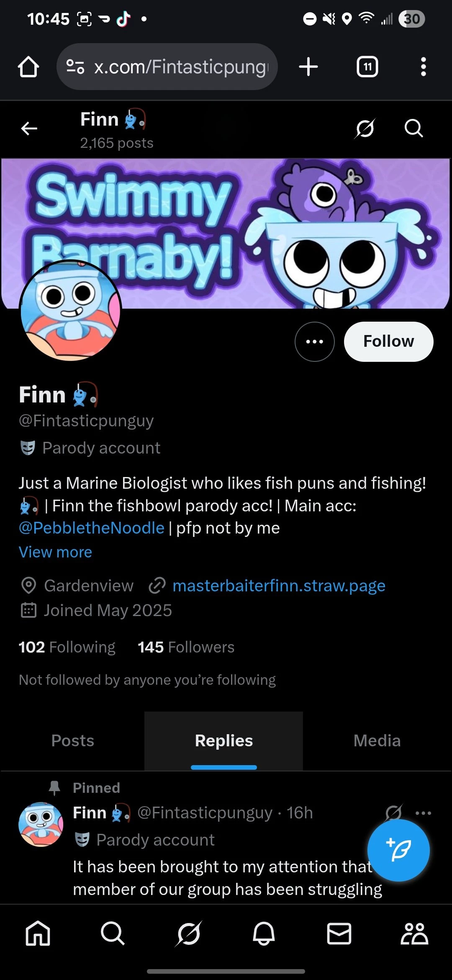
Task: Tap the back arrow beside Finn's name
Action: [29, 129]
